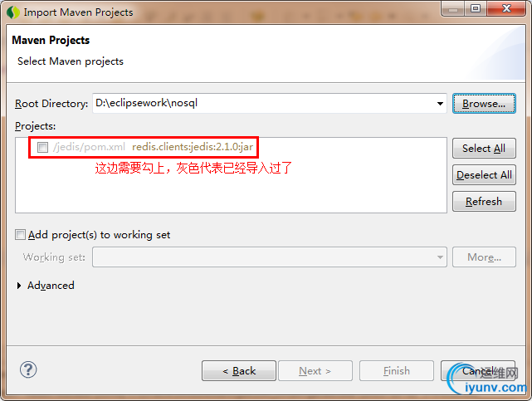Click the More... working set button

pyautogui.click(x=484, y=257)
